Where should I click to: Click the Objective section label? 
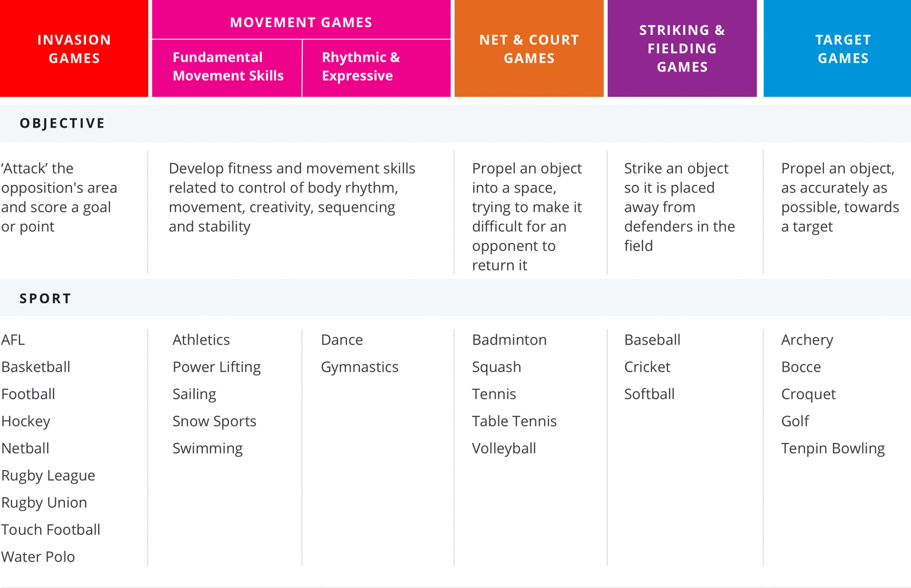coord(62,123)
